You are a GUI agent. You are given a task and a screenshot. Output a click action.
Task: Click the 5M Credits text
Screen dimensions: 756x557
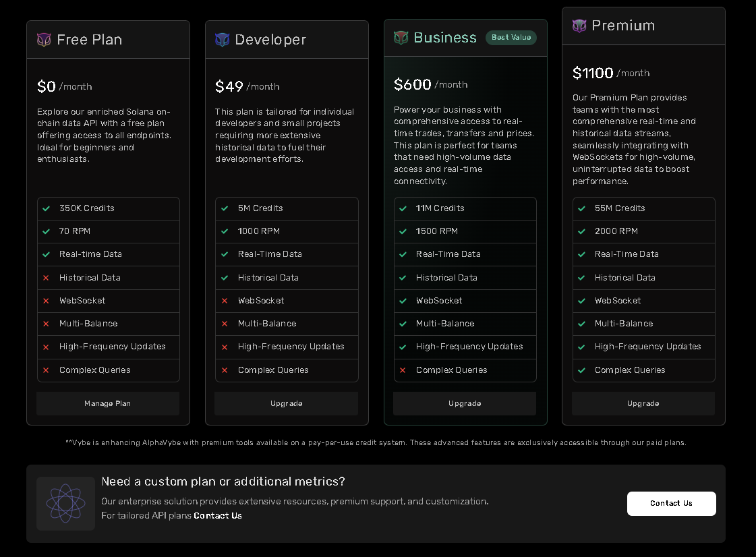pyautogui.click(x=260, y=208)
